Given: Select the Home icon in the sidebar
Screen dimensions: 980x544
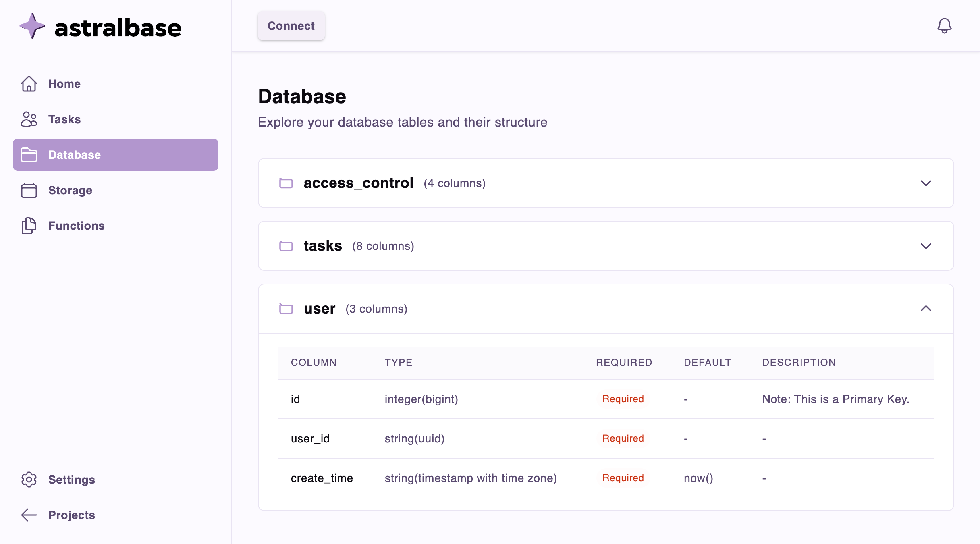Looking at the screenshot, I should click(x=29, y=84).
